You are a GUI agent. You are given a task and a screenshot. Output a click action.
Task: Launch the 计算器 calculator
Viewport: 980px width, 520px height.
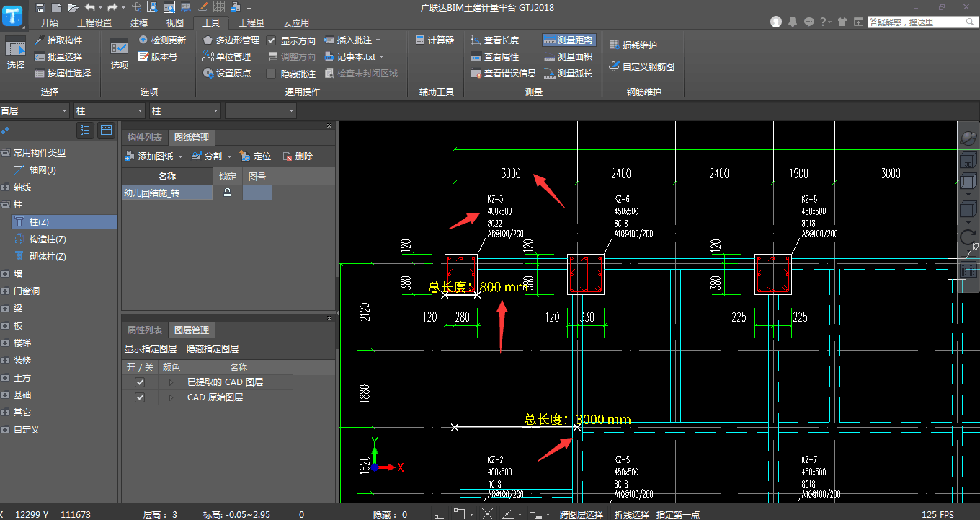click(x=435, y=40)
